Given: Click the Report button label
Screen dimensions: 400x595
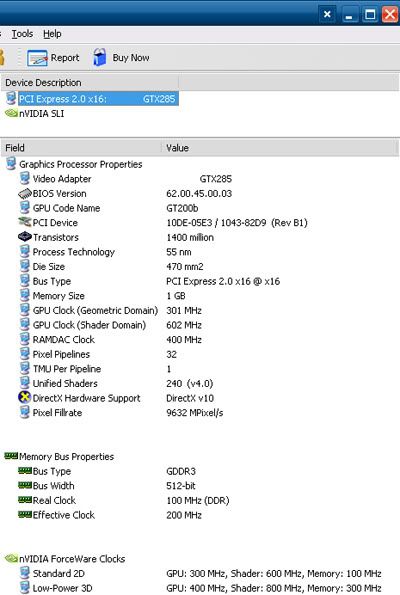Looking at the screenshot, I should pos(65,58).
